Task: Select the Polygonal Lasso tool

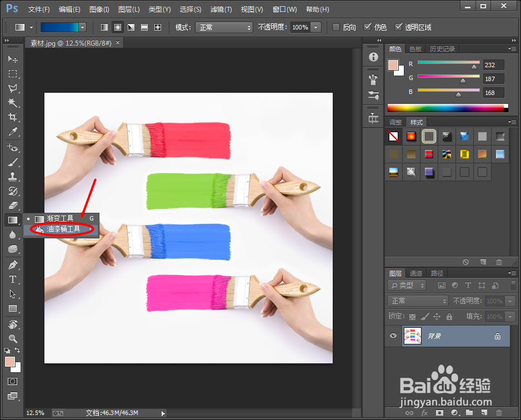Action: (13, 88)
